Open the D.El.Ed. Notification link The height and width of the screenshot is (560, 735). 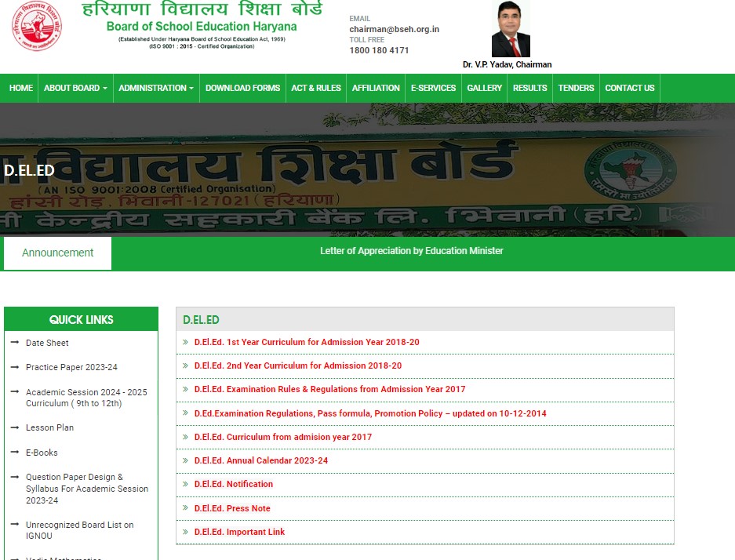pyautogui.click(x=234, y=484)
